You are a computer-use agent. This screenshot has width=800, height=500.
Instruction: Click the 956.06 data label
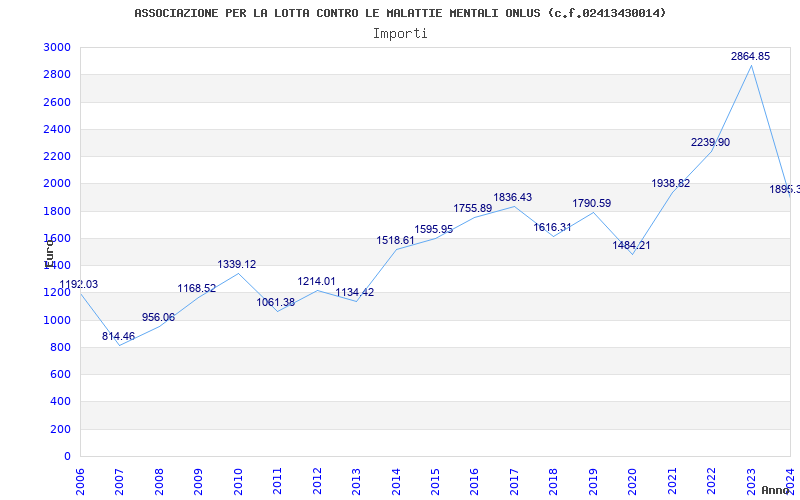pos(158,318)
